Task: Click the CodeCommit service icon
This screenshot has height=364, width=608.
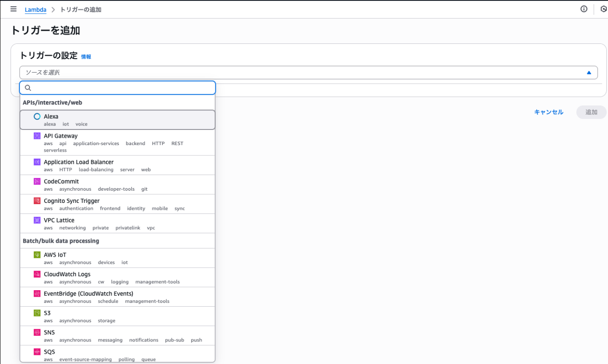Action: tap(37, 182)
